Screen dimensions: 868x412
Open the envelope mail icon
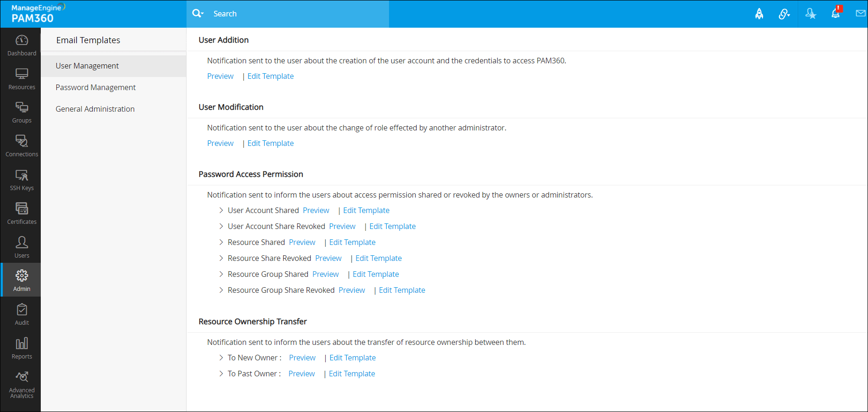click(861, 14)
